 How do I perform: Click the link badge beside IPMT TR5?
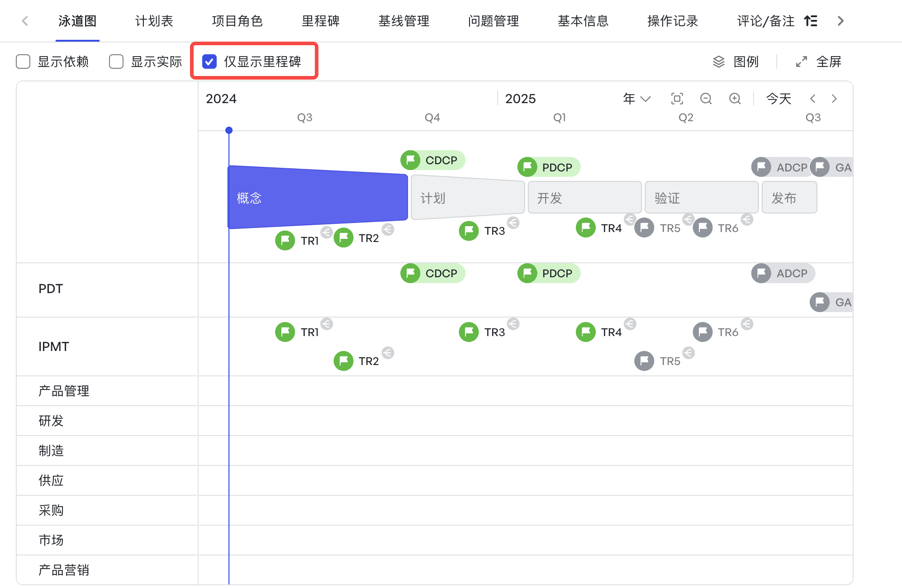click(x=688, y=353)
